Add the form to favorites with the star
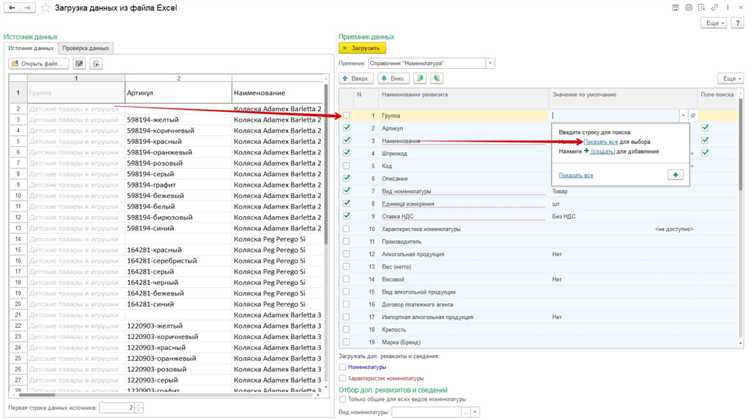This screenshot has height=420, width=750. tap(45, 8)
